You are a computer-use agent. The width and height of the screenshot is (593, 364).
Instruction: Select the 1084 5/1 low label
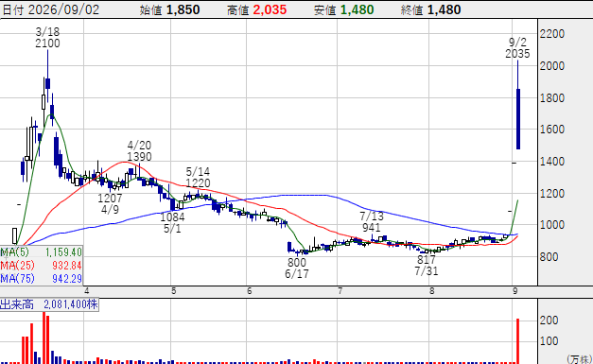(172, 222)
